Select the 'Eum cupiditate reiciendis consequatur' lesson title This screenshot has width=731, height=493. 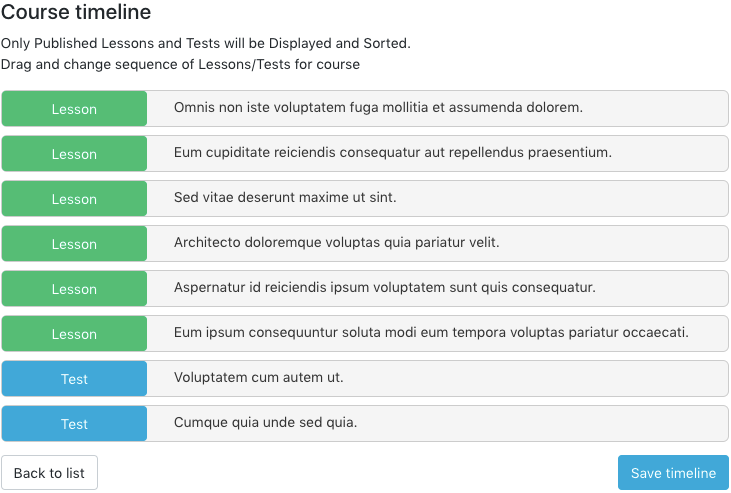click(392, 152)
